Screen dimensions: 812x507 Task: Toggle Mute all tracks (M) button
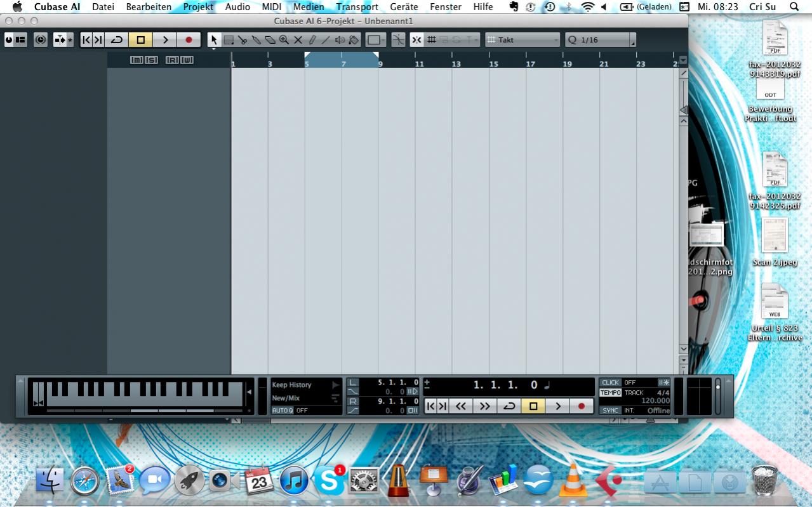[x=136, y=60]
